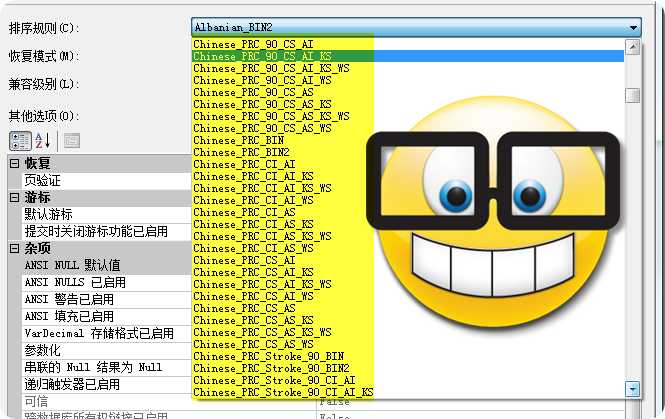Viewport: 665px width, 419px height.
Task: Choose highlighted Chinese_PRC_90_CS_AI_KS option
Action: pos(408,56)
